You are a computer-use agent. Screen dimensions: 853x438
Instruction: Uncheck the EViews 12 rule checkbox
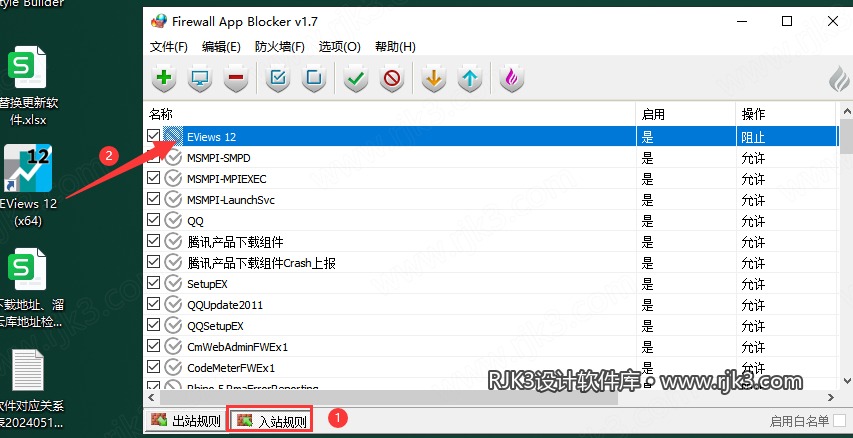(x=154, y=135)
